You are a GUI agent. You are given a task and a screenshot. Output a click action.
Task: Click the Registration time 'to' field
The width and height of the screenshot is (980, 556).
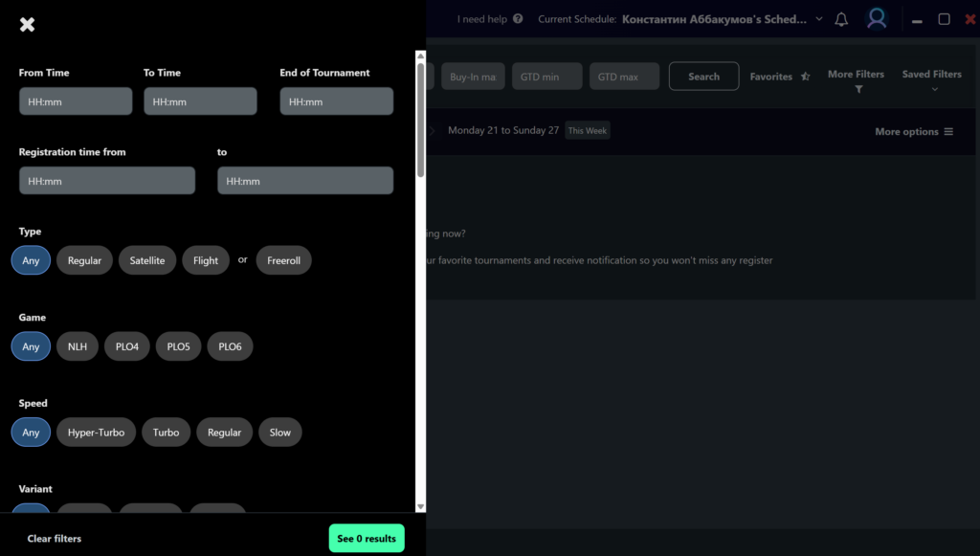tap(305, 181)
